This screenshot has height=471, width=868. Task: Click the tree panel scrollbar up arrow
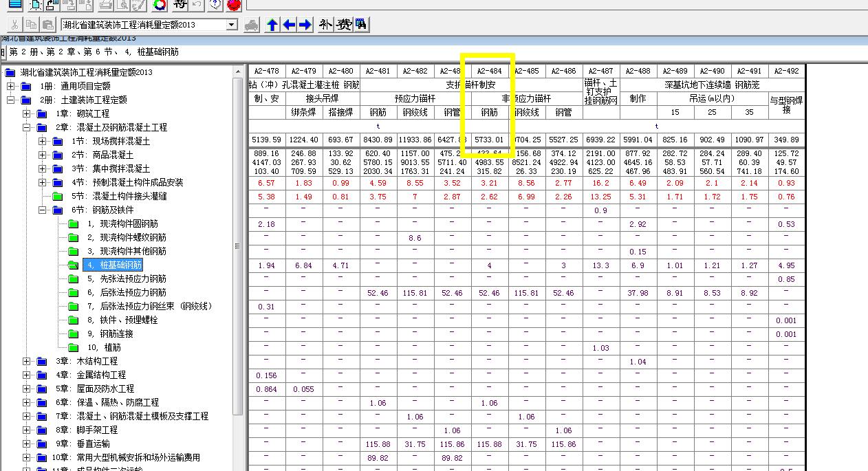click(238, 72)
